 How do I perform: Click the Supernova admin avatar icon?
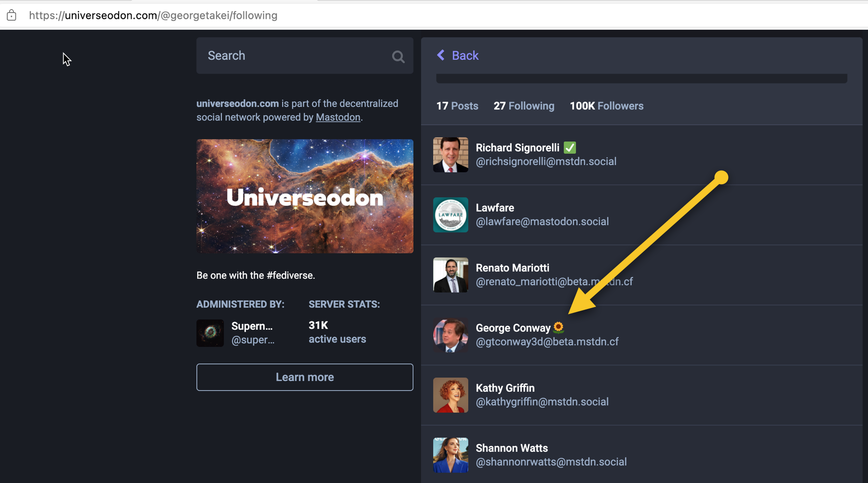pos(210,333)
